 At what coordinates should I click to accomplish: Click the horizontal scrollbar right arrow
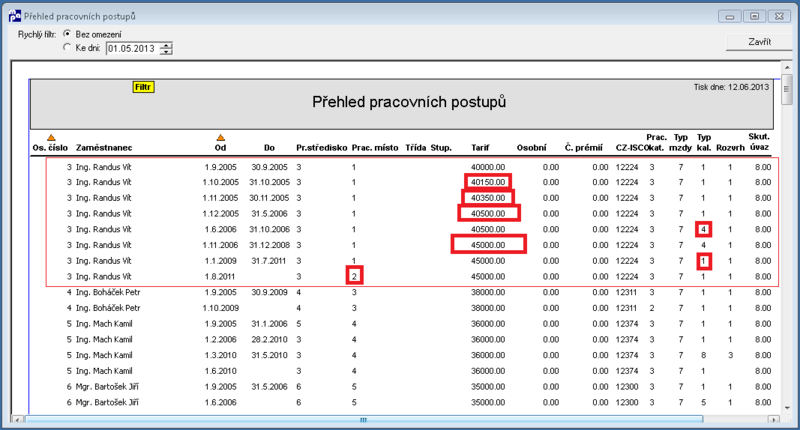774,420
